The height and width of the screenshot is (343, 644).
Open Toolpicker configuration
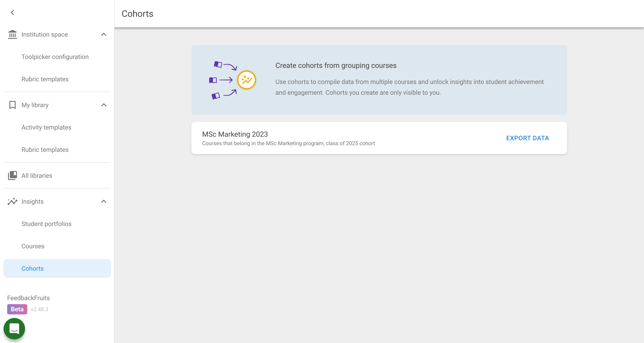pos(55,57)
